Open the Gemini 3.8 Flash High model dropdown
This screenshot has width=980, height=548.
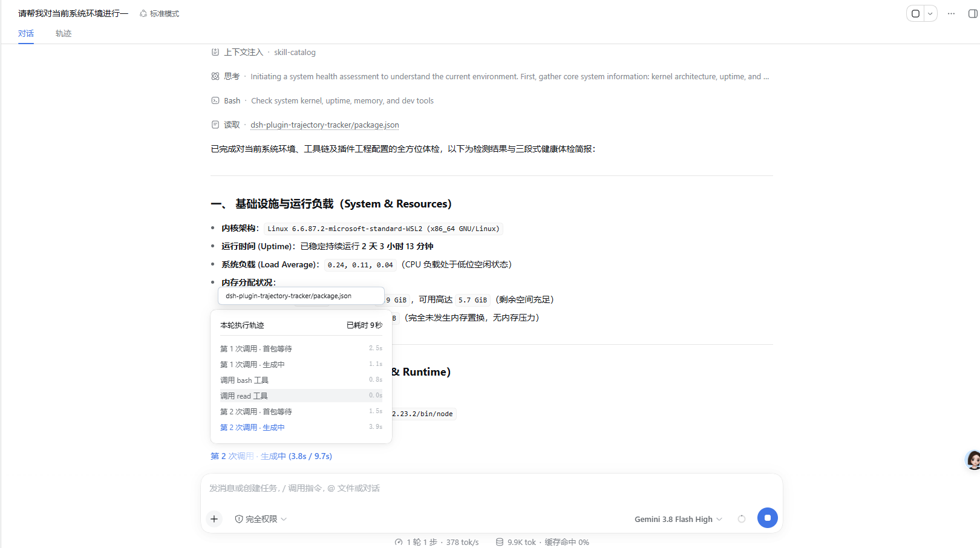click(x=678, y=519)
